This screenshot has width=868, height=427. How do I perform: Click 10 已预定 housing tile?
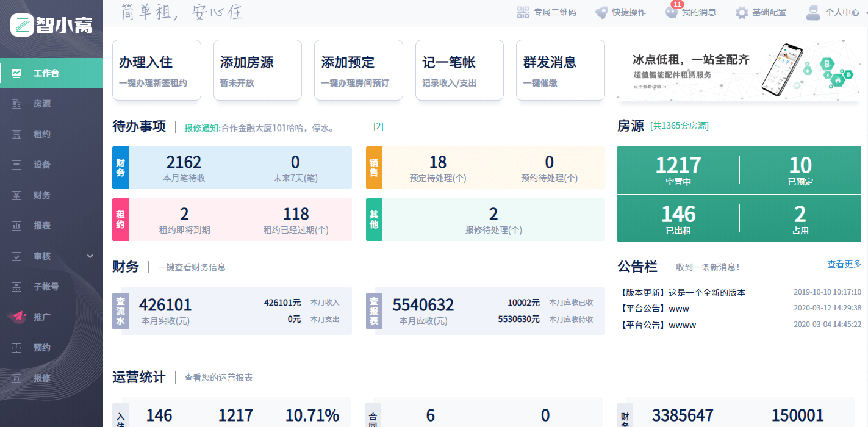click(800, 170)
